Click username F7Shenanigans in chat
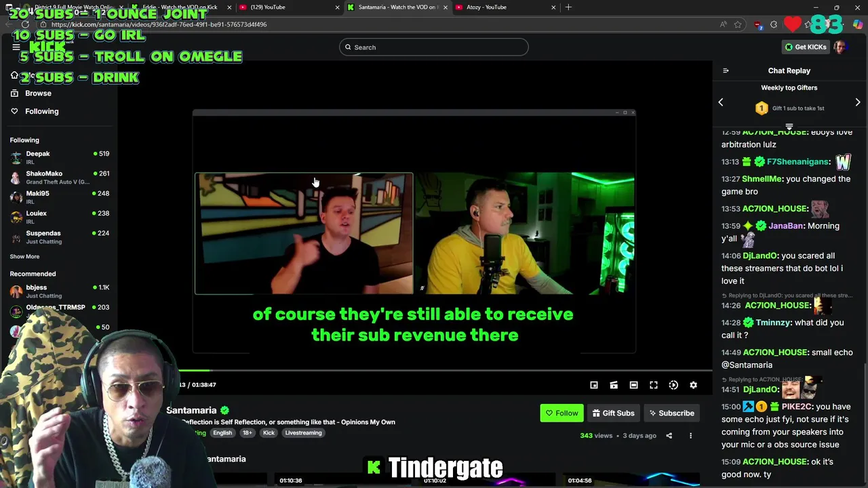Screen dimensions: 868x488 (x=798, y=162)
